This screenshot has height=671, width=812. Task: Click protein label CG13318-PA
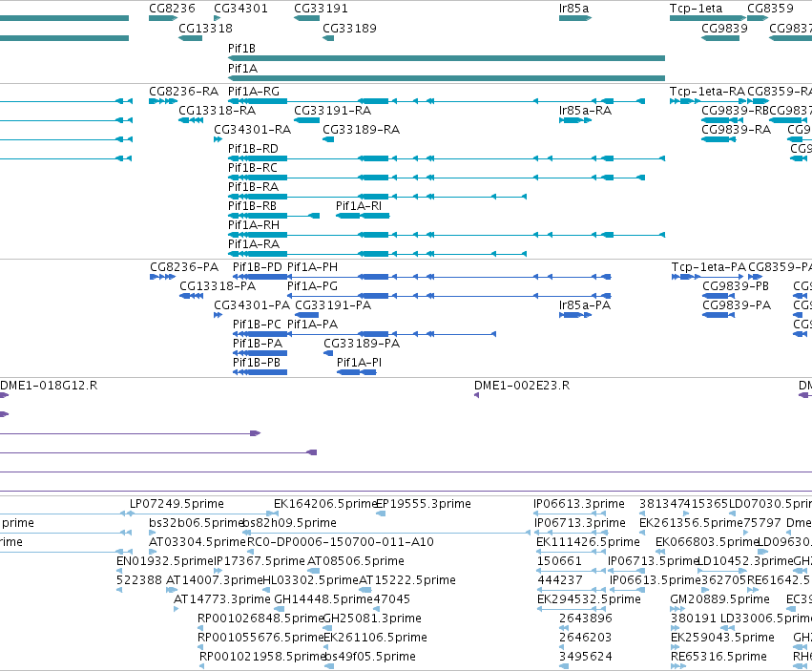[218, 286]
